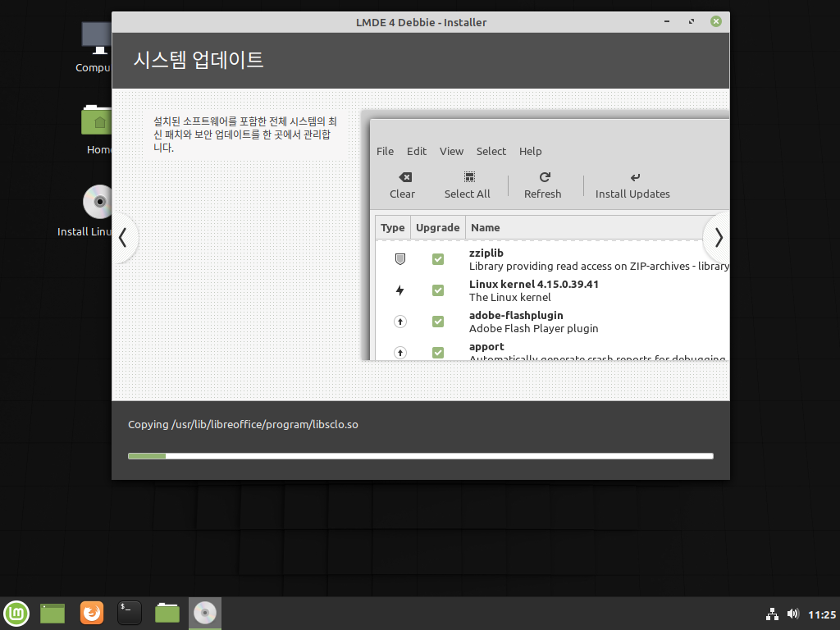The width and height of the screenshot is (840, 630).
Task: Open the volume tray icon
Action: 793,614
